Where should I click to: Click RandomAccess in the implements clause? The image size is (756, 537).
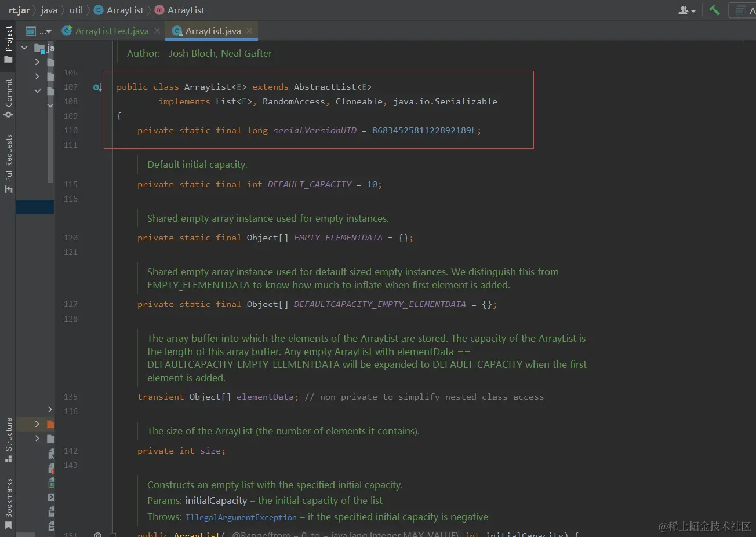(293, 101)
